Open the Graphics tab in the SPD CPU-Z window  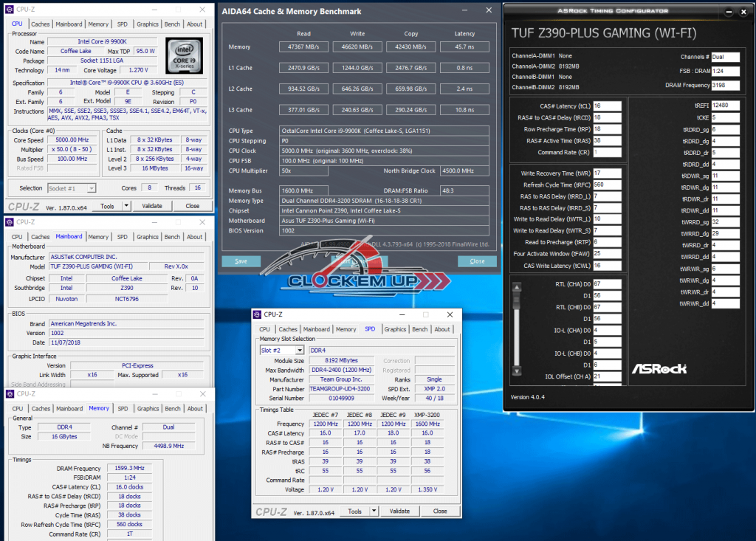click(x=395, y=329)
